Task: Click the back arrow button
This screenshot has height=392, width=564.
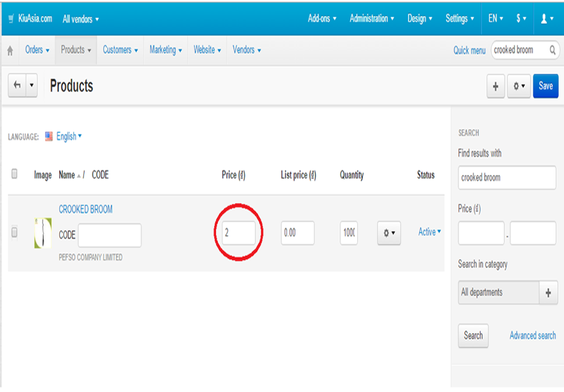Action: pyautogui.click(x=17, y=85)
